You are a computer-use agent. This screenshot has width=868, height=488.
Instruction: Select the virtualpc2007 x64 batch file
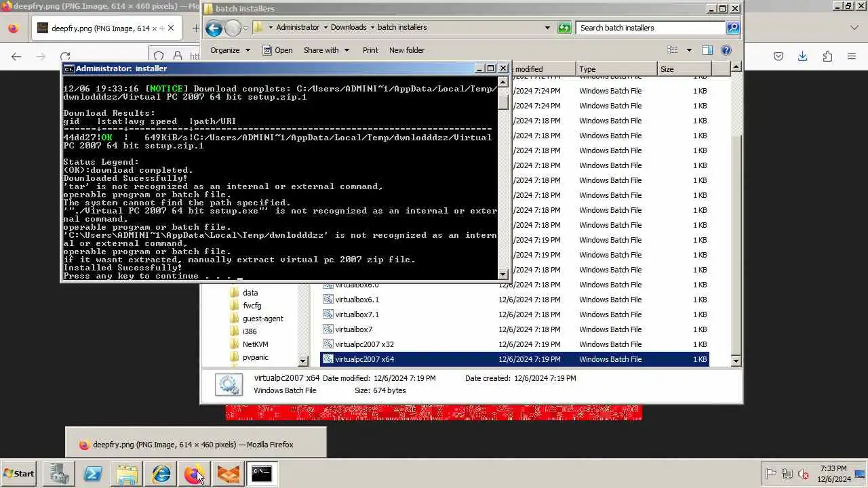tap(515, 359)
